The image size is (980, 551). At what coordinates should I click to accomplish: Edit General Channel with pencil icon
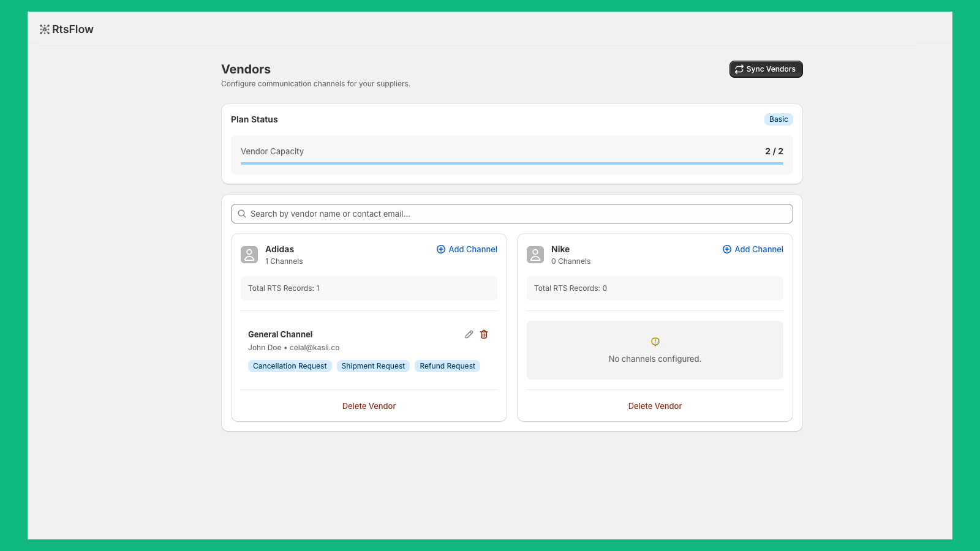(469, 334)
